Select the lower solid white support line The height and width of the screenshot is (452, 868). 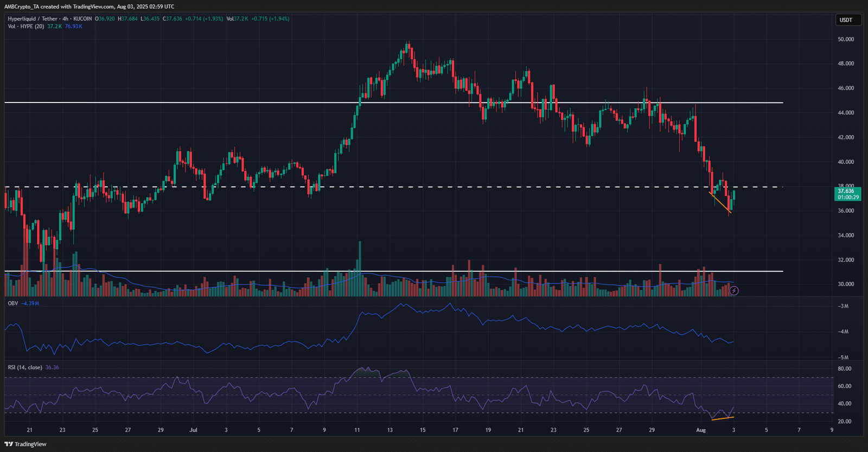380,271
